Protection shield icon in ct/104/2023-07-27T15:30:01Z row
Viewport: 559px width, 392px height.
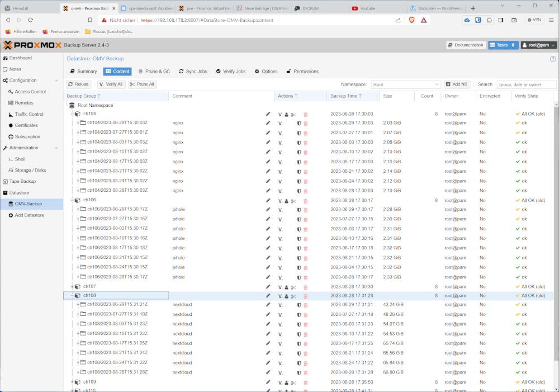[299, 133]
